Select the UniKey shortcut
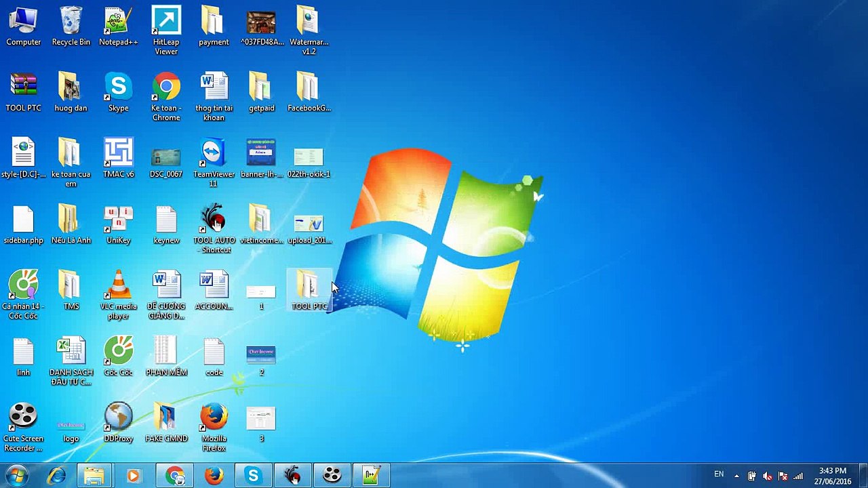Viewport: 868px width, 488px height. 119,225
